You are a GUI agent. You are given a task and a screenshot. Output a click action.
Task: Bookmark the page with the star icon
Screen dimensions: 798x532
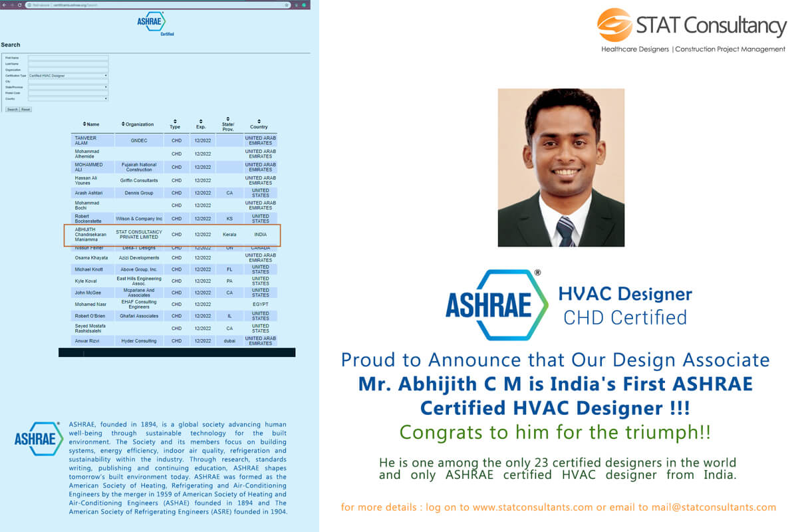(287, 5)
